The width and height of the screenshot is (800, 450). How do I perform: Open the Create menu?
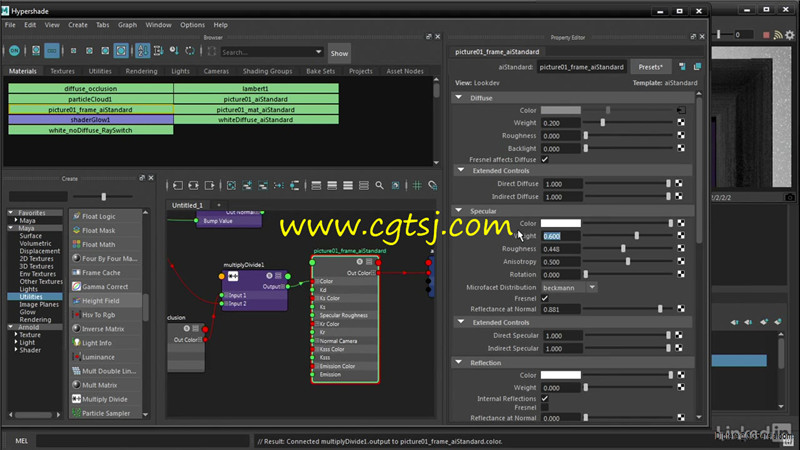tap(78, 24)
